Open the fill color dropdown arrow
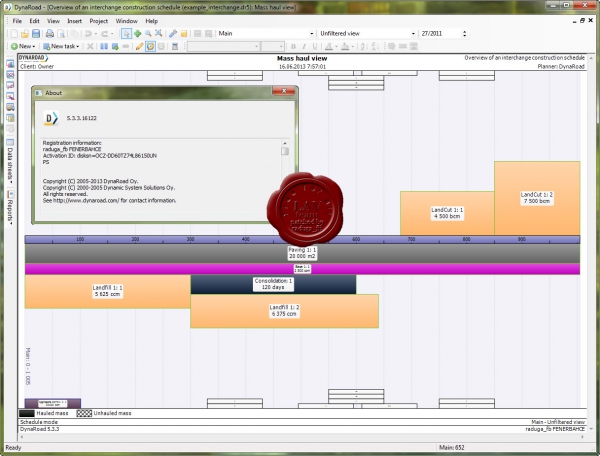The width and height of the screenshot is (600, 456). (352, 47)
